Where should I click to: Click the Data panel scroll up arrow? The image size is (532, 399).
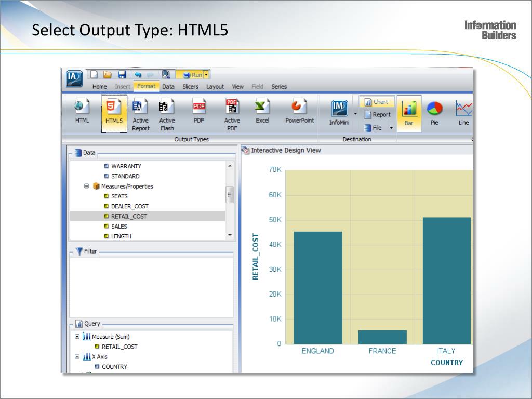pyautogui.click(x=230, y=166)
